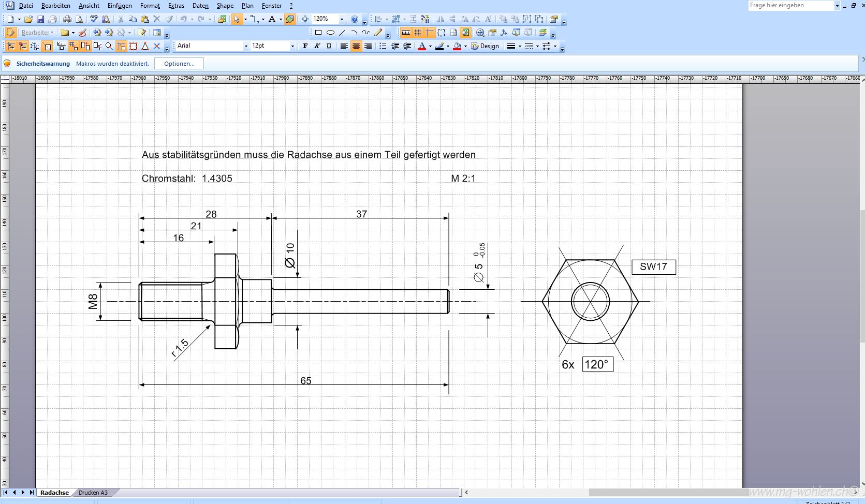
Task: Open the Arial font dropdown
Action: tap(246, 46)
